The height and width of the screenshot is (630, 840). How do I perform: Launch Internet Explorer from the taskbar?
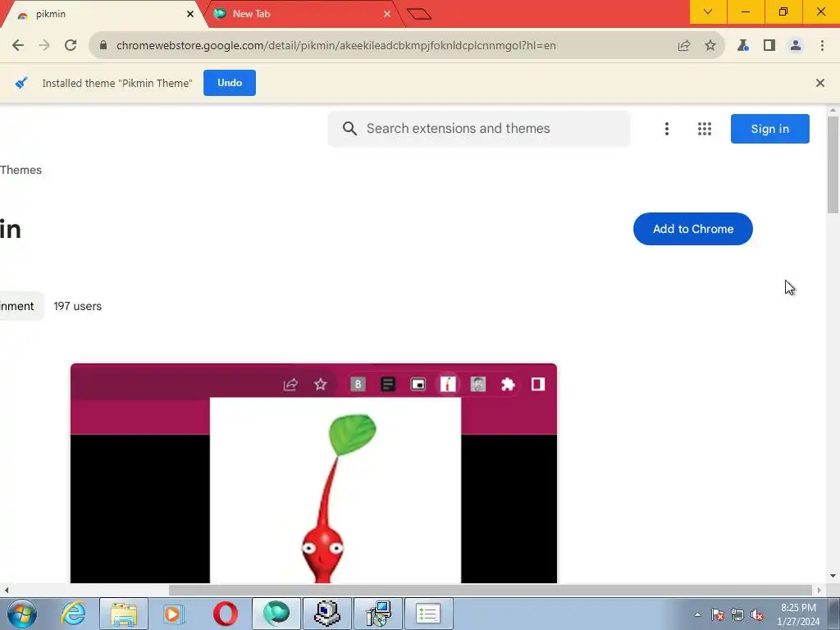point(72,614)
